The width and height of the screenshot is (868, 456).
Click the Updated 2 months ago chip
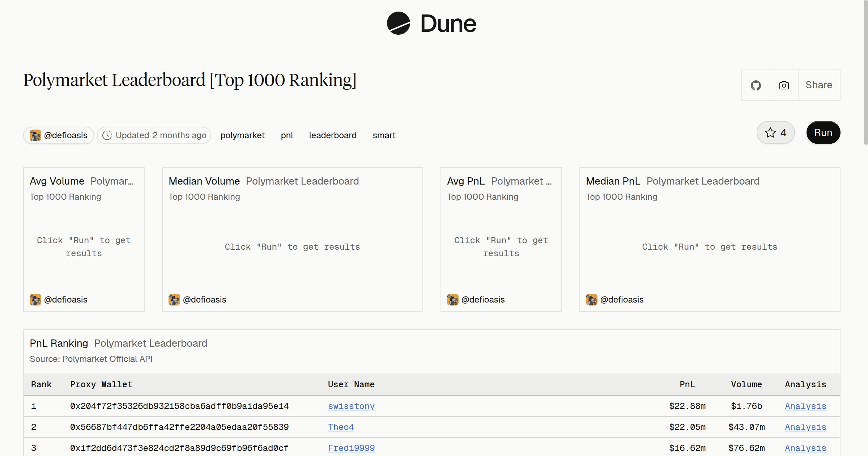154,135
